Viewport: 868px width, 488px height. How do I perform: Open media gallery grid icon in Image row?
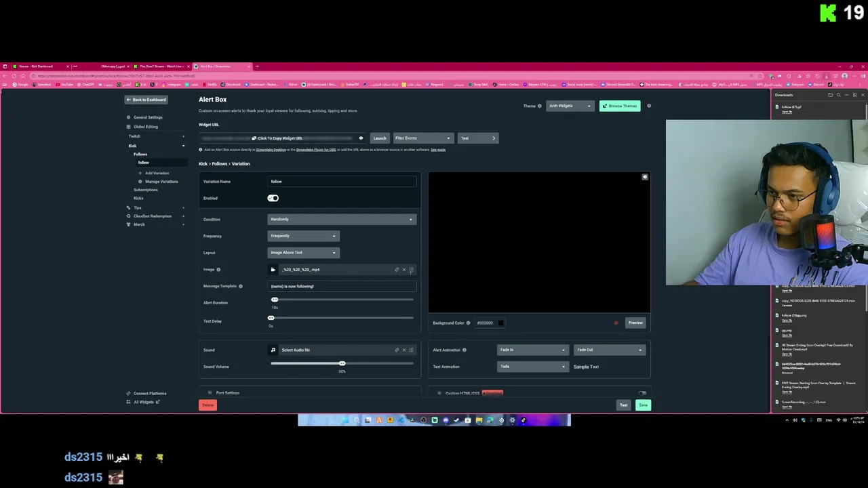tap(411, 270)
